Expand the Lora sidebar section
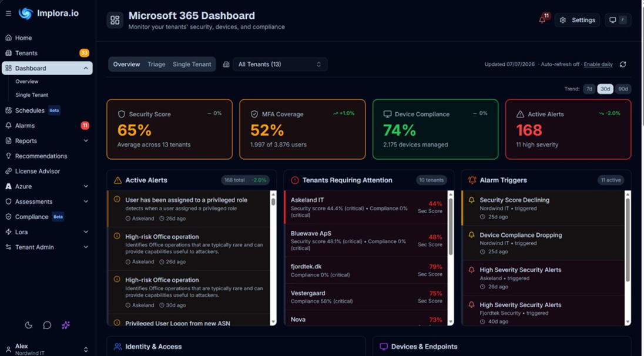 coord(86,232)
